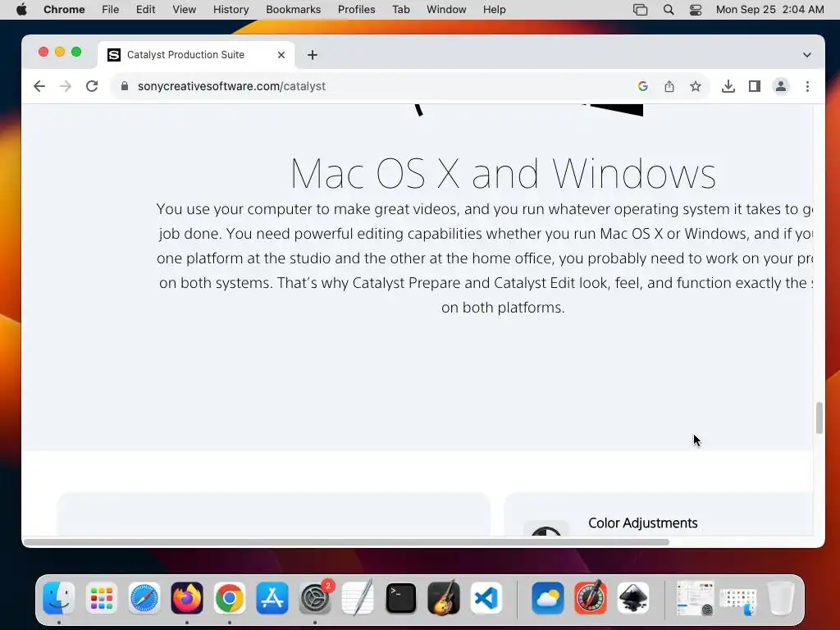Click the lock site-info icon in address bar
The height and width of the screenshot is (630, 840).
point(125,86)
